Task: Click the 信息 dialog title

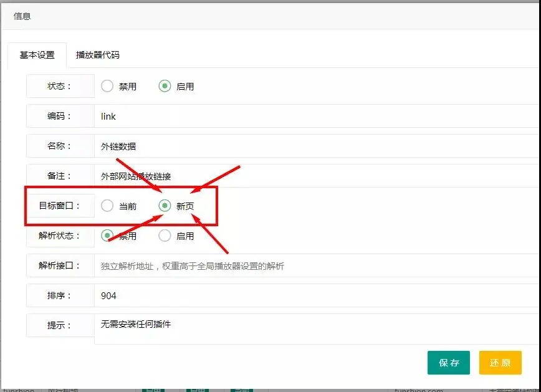Action: 22,16
